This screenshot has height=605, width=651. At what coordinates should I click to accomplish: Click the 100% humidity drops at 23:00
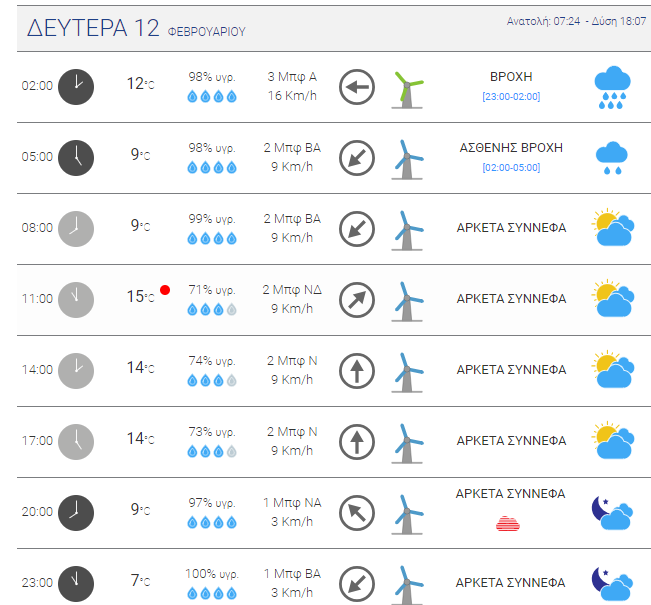(x=211, y=592)
